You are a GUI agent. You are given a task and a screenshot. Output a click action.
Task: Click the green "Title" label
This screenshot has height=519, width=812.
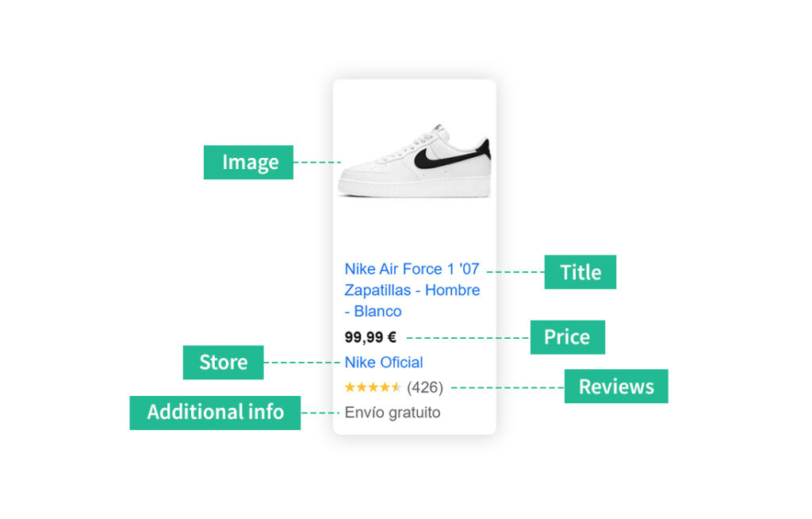(580, 272)
